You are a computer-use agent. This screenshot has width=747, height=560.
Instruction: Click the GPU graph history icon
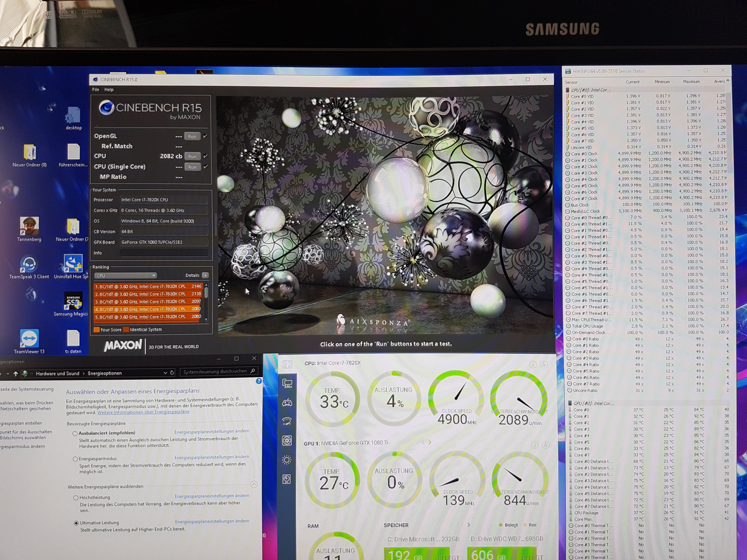tap(545, 445)
